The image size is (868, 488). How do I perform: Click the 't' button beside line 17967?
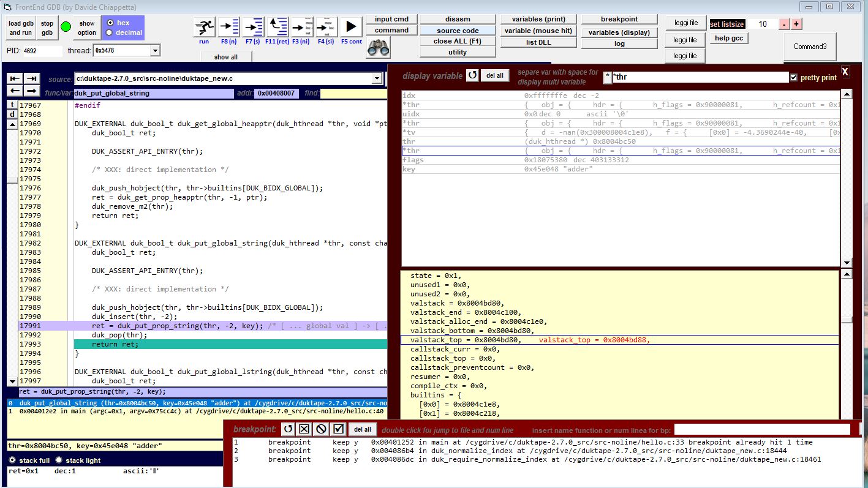click(x=12, y=105)
